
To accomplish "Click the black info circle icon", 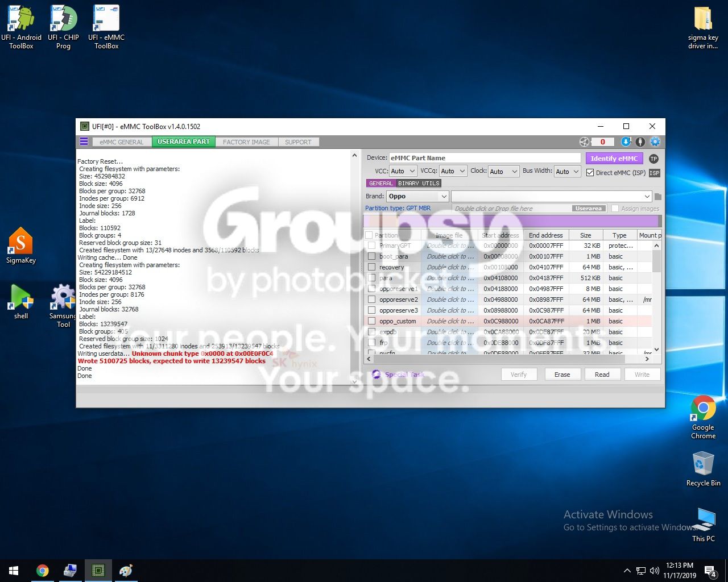I will pos(640,142).
